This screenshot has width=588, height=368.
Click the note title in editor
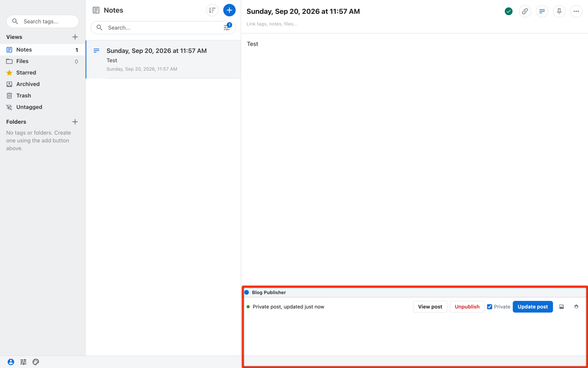tap(303, 11)
